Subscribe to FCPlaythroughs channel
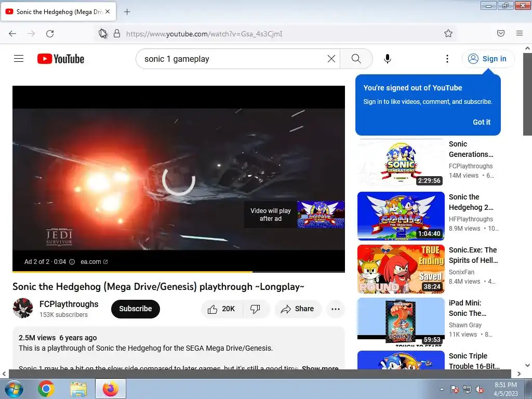 (x=136, y=309)
